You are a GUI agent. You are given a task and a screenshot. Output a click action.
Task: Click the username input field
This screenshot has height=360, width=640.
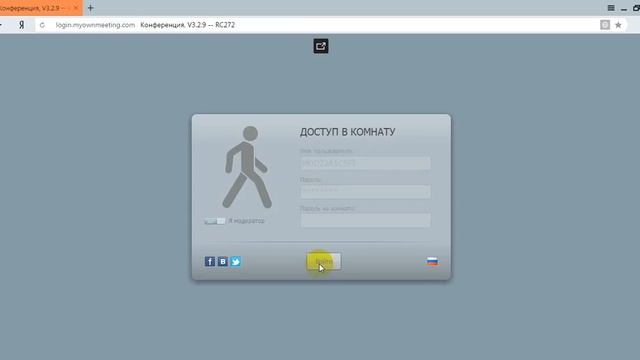coord(365,163)
